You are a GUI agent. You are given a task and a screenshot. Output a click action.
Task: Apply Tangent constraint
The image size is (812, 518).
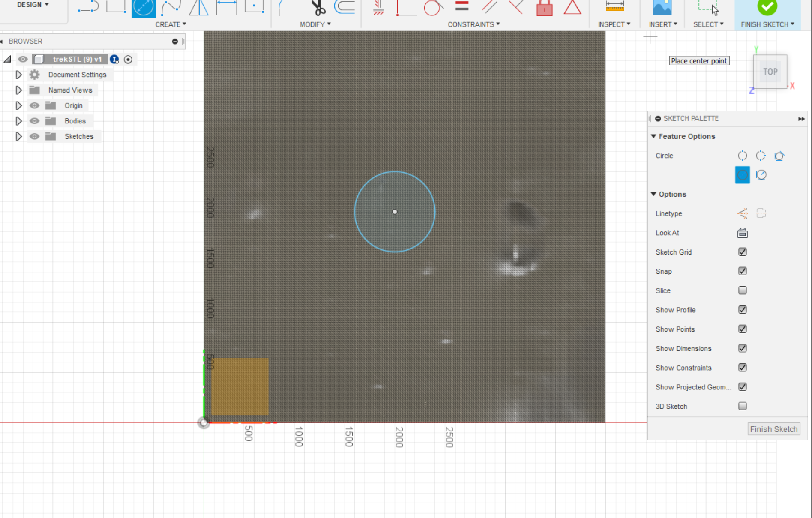[x=433, y=7]
